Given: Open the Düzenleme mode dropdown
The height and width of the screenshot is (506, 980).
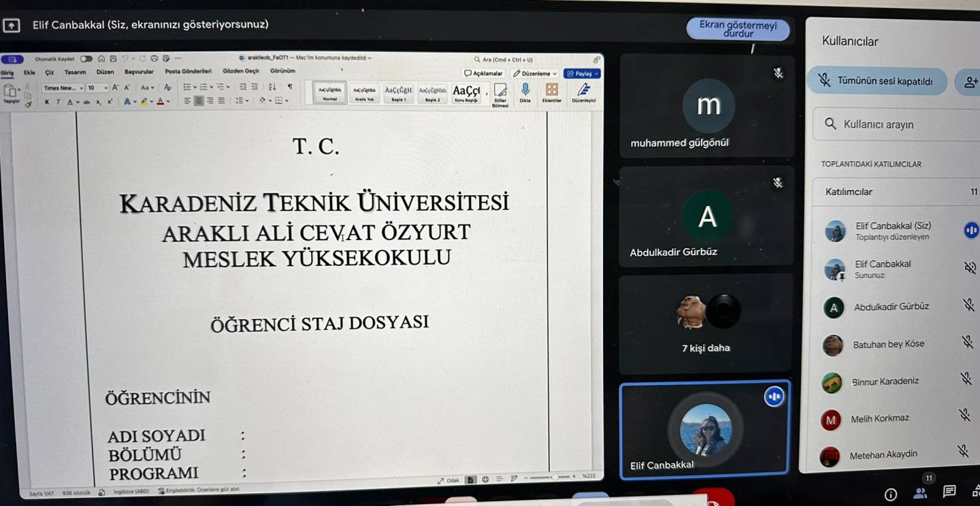Looking at the screenshot, I should click(x=535, y=73).
